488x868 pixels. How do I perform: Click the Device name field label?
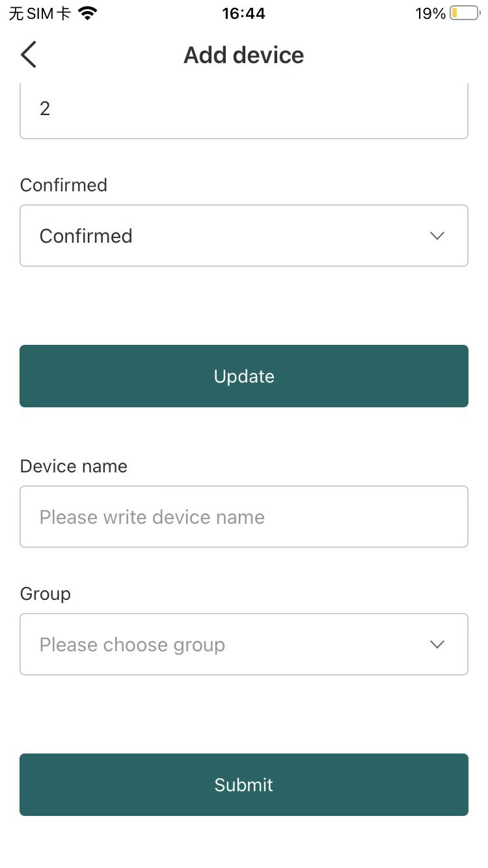point(74,466)
